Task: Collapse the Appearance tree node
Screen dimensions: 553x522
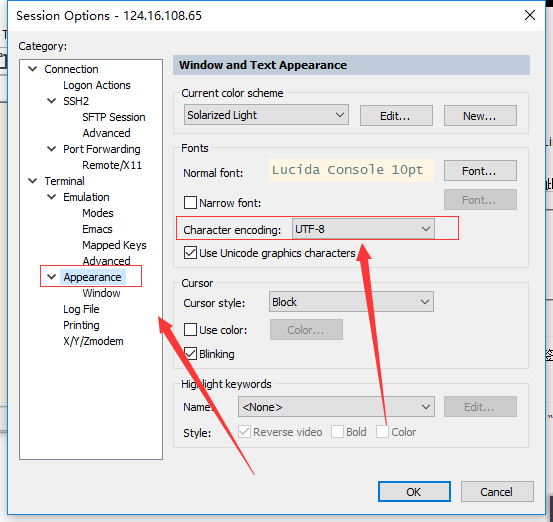Action: click(51, 277)
